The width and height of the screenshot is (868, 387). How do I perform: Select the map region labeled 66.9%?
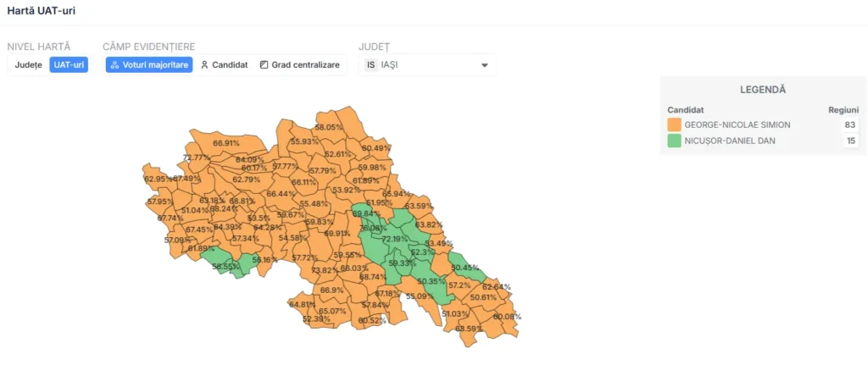[332, 290]
